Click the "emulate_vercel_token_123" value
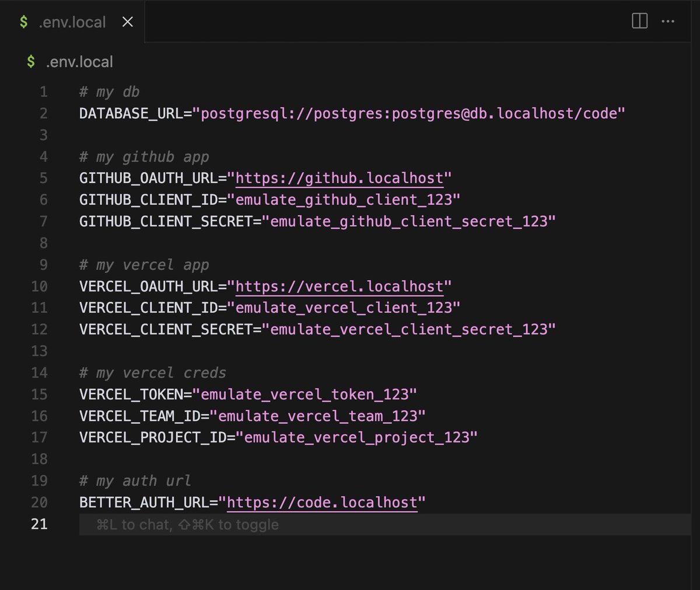 [304, 395]
